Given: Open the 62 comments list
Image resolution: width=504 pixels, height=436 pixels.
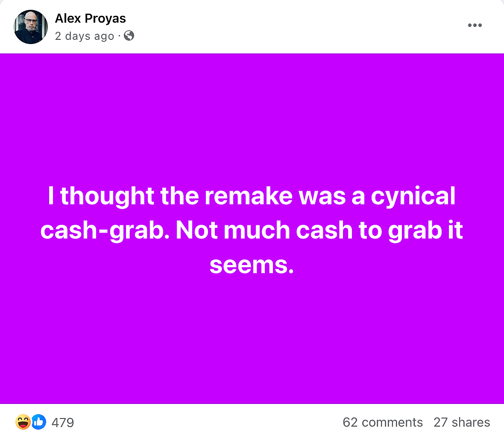Looking at the screenshot, I should point(382,422).
